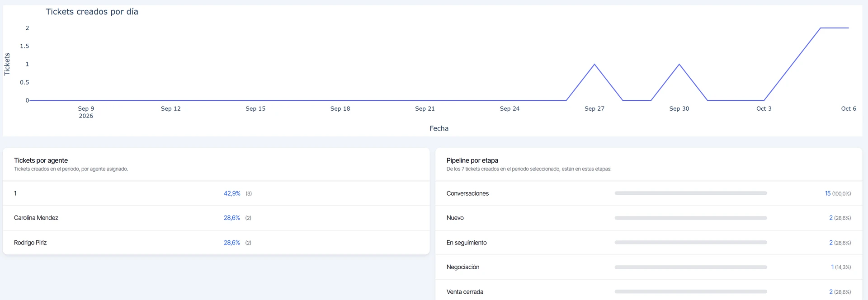
Task: Click the "(2)" count for Rodrigo Piriz
Action: [x=248, y=243]
